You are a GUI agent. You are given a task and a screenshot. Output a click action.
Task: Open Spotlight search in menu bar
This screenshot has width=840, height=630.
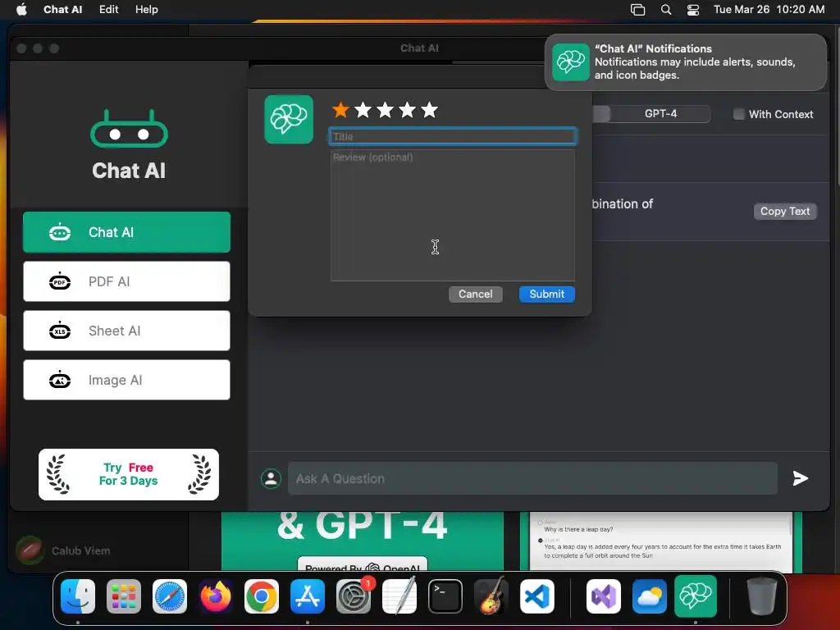tap(666, 10)
